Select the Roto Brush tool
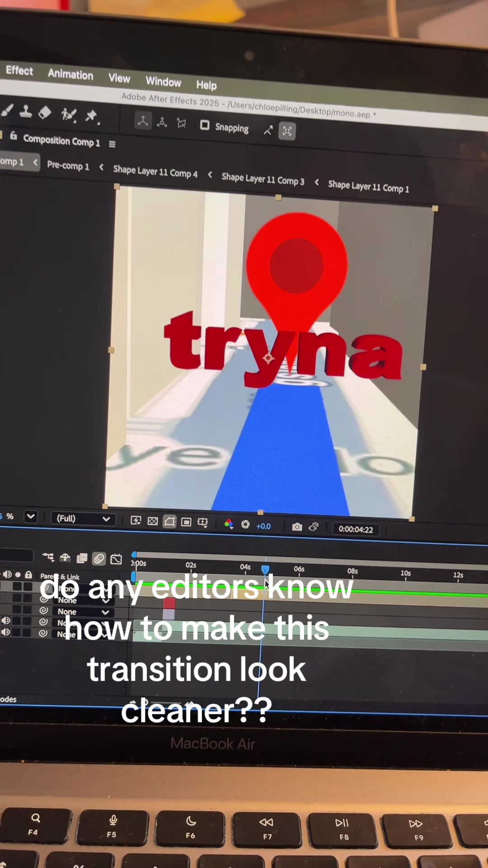This screenshot has width=488, height=868. pyautogui.click(x=69, y=114)
